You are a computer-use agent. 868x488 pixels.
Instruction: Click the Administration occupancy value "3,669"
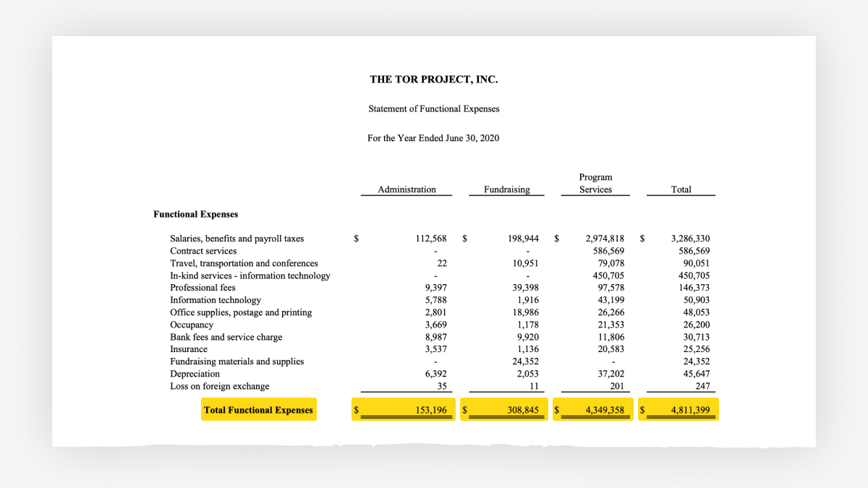tap(435, 325)
